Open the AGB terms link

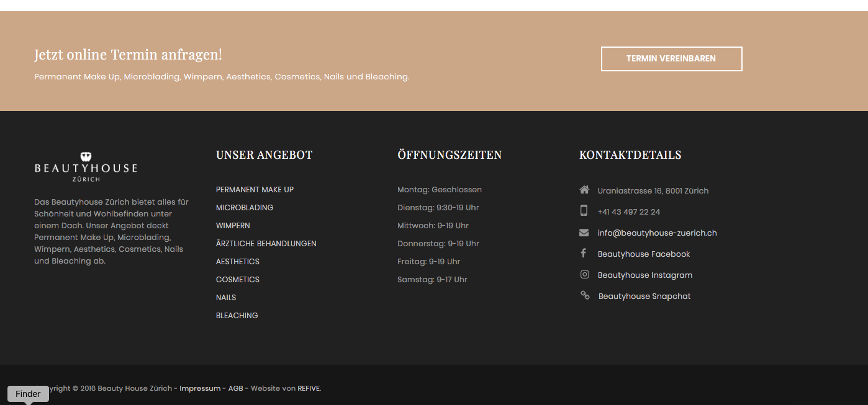[x=235, y=389]
